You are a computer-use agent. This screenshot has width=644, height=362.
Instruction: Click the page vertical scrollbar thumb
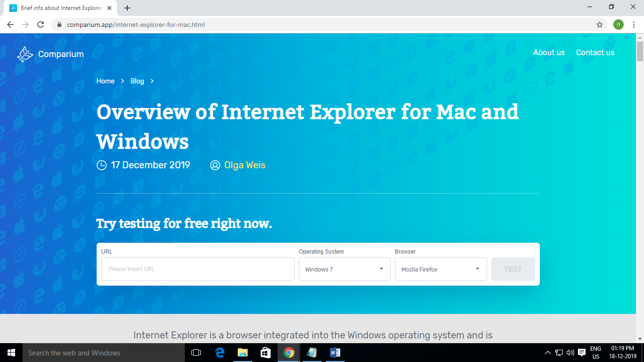pos(640,51)
